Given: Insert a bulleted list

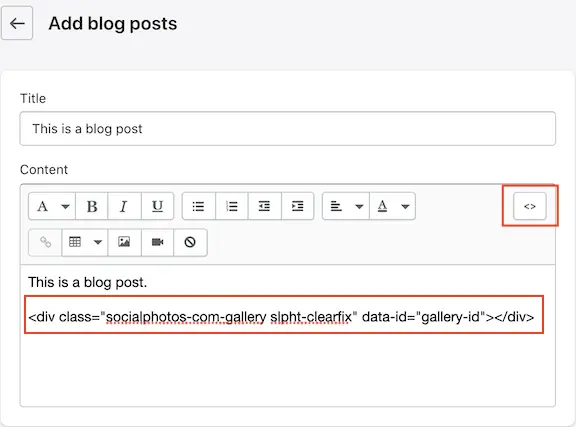Looking at the screenshot, I should pos(199,206).
